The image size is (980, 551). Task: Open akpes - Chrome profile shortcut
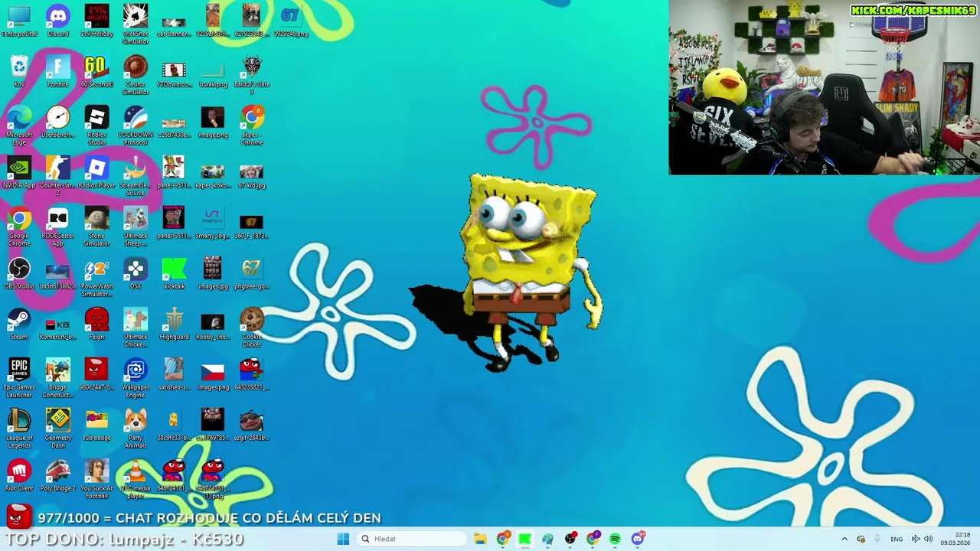point(252,125)
